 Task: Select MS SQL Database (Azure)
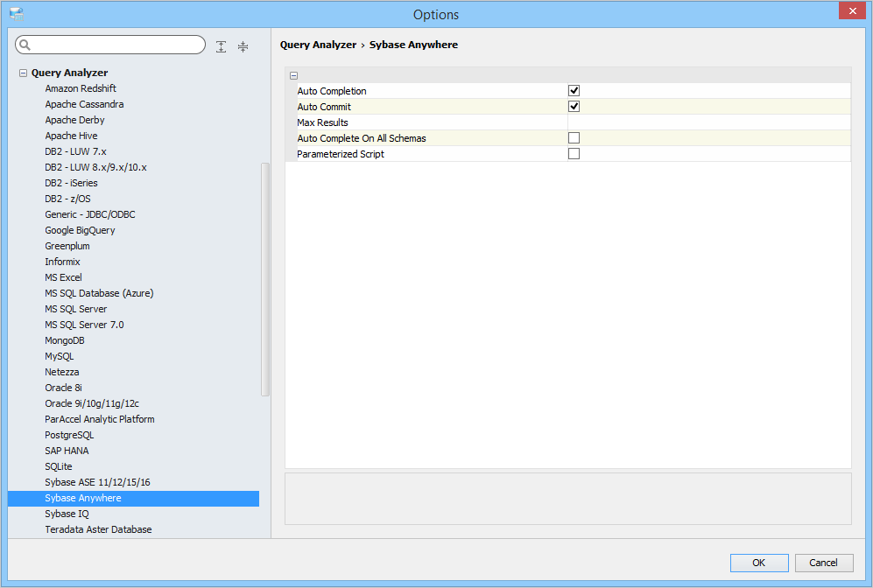(99, 293)
